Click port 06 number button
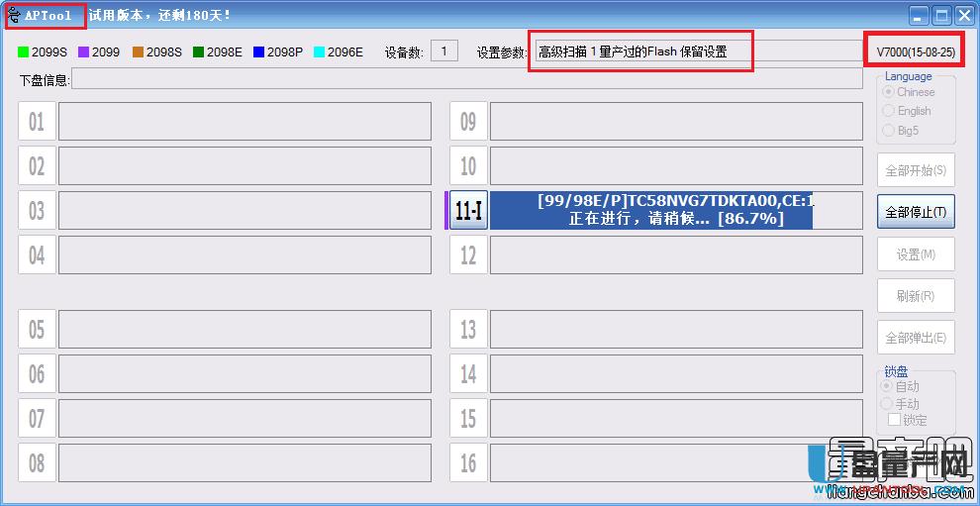This screenshot has height=506, width=980. pos(37,374)
